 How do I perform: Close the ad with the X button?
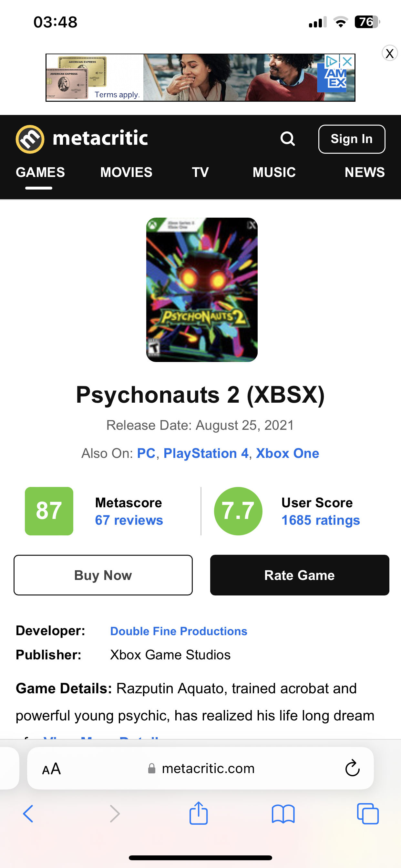point(390,53)
